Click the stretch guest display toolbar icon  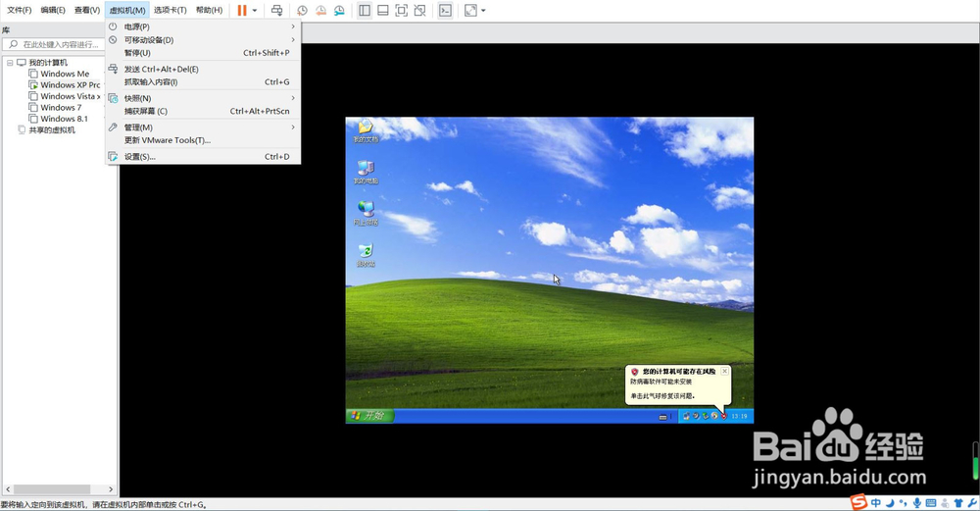(x=470, y=10)
